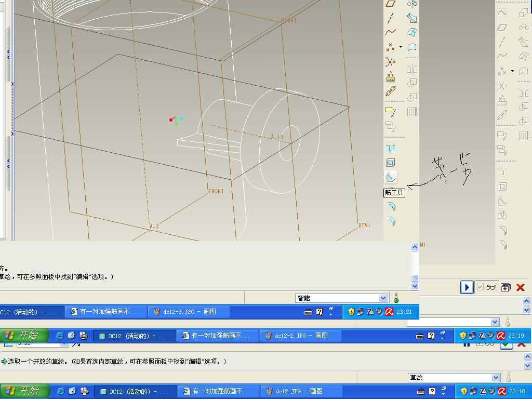Click the FRONT datum plane label
Image resolution: width=532 pixels, height=399 pixels.
(216, 191)
